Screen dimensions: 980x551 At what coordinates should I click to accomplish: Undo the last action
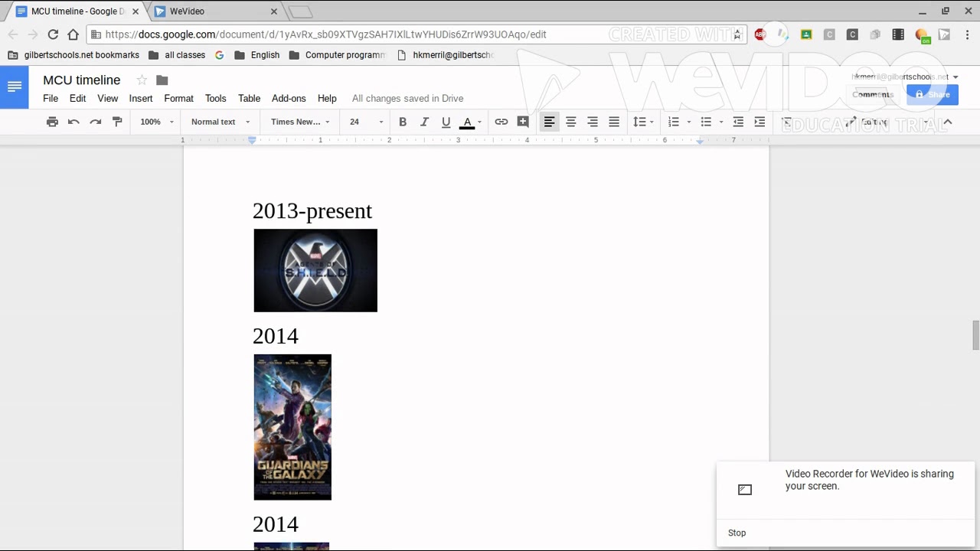(73, 122)
